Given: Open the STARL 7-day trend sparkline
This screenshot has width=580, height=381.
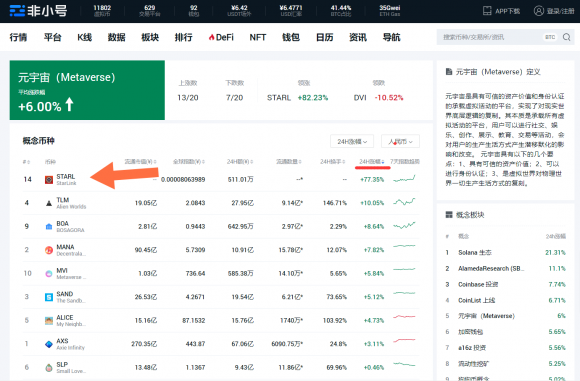Looking at the screenshot, I should pos(404,179).
